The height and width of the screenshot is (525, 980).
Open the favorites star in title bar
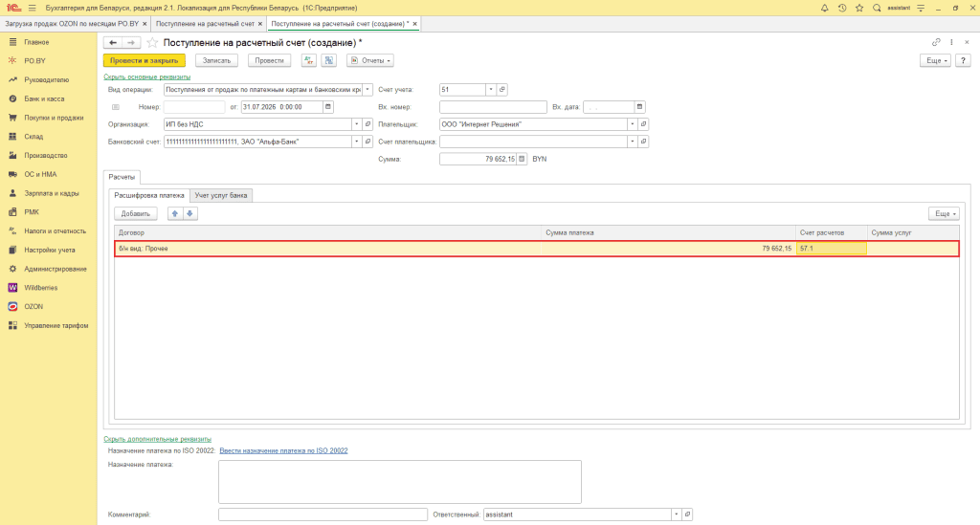point(859,8)
